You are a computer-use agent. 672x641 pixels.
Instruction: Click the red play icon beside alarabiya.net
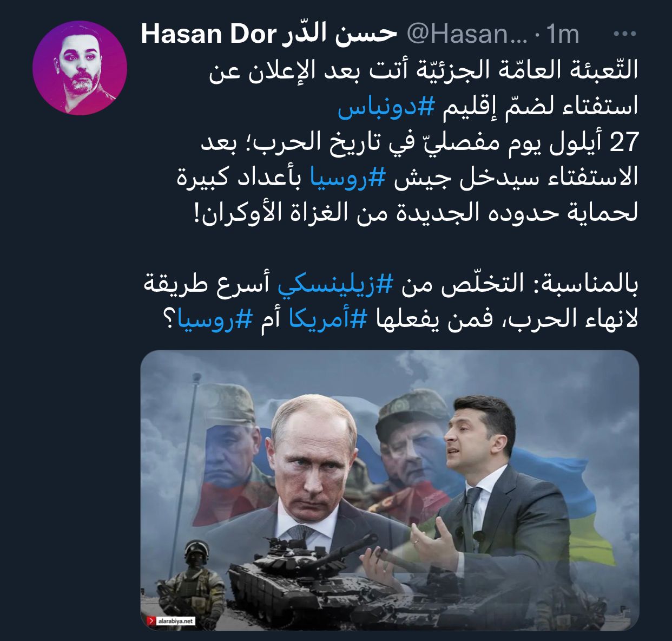click(x=150, y=621)
